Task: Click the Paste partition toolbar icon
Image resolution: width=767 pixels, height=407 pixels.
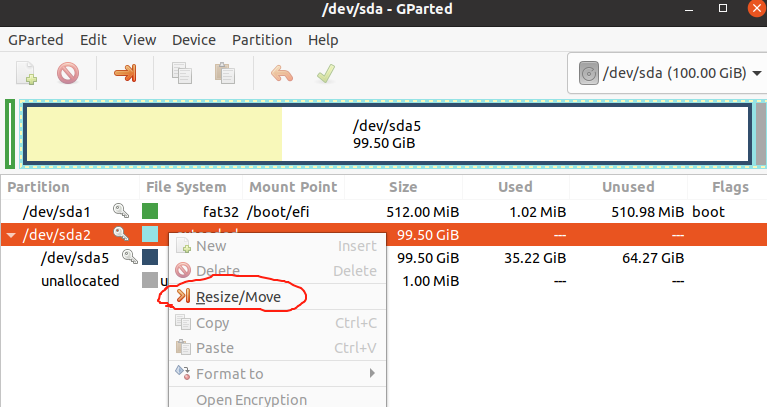Action: coord(225,73)
